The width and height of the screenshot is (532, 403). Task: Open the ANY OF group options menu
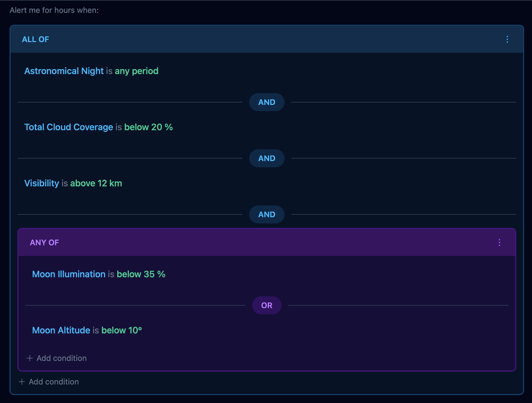pyautogui.click(x=499, y=243)
